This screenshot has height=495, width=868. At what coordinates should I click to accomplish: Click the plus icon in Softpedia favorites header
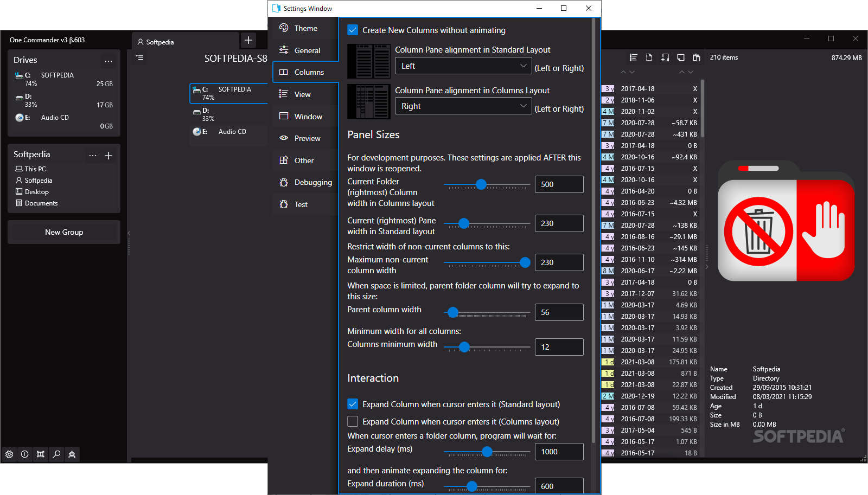[108, 156]
